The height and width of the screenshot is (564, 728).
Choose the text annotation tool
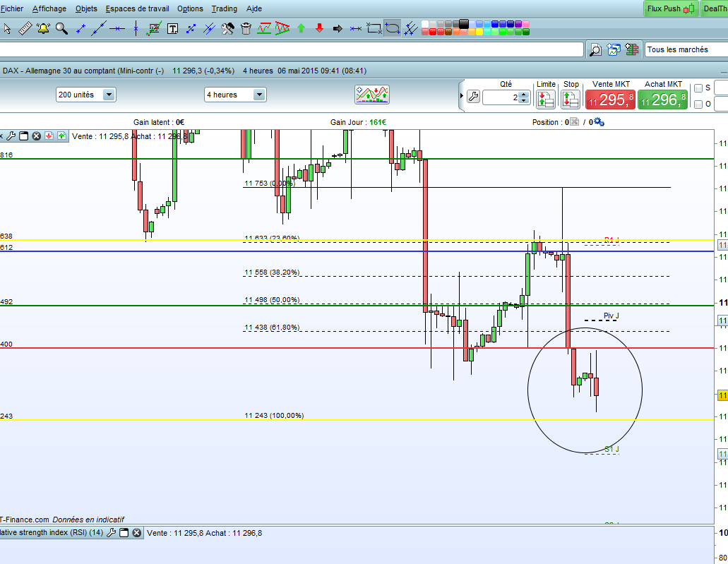(x=172, y=29)
